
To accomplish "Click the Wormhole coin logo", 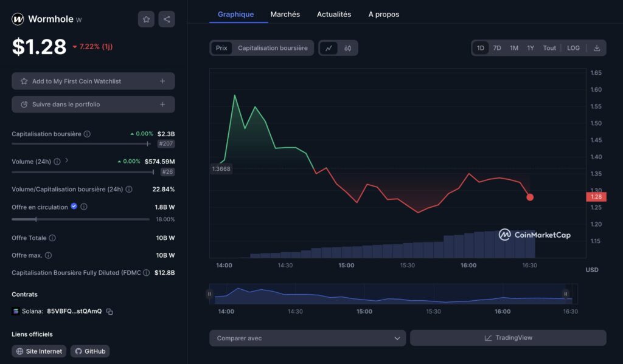I will coord(18,19).
